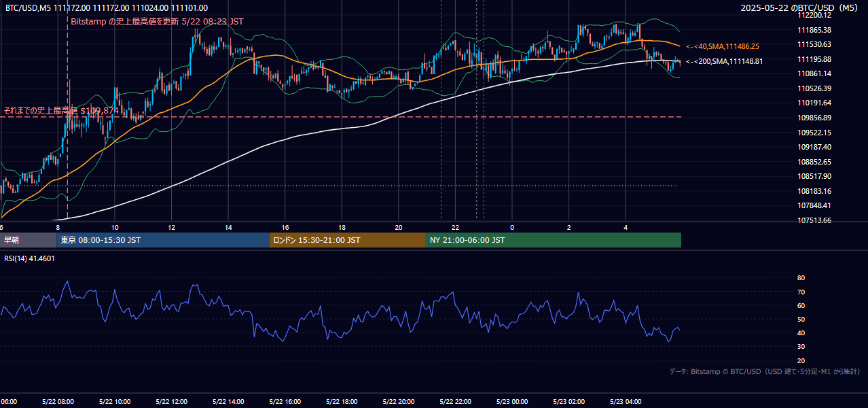Viewport: 868px width, 408px height.
Task: Click RSI scale value 50
Action: pos(801,319)
